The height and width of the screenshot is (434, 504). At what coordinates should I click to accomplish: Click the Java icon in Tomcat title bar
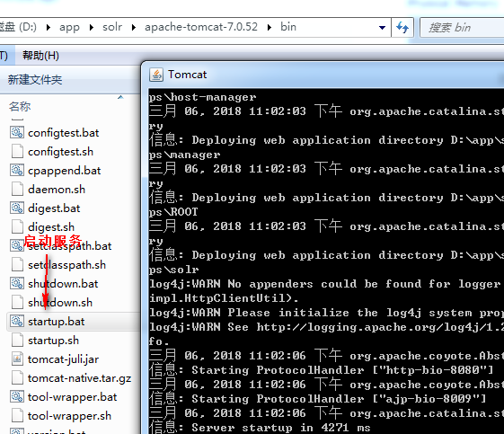point(156,75)
